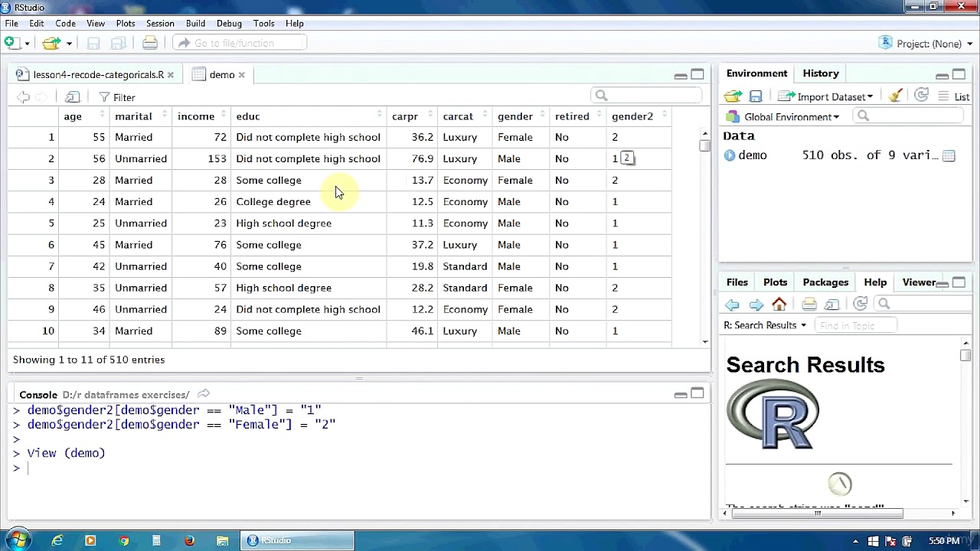This screenshot has height=551, width=980.
Task: Sort by the income column header
Action: click(x=201, y=116)
